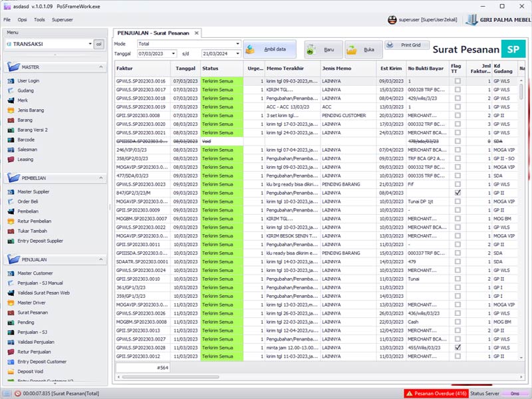This screenshot has width=532, height=399.
Task: Toggle Flag TT checkbox for GPWLS.SP202303.0028
Action: coord(458,347)
